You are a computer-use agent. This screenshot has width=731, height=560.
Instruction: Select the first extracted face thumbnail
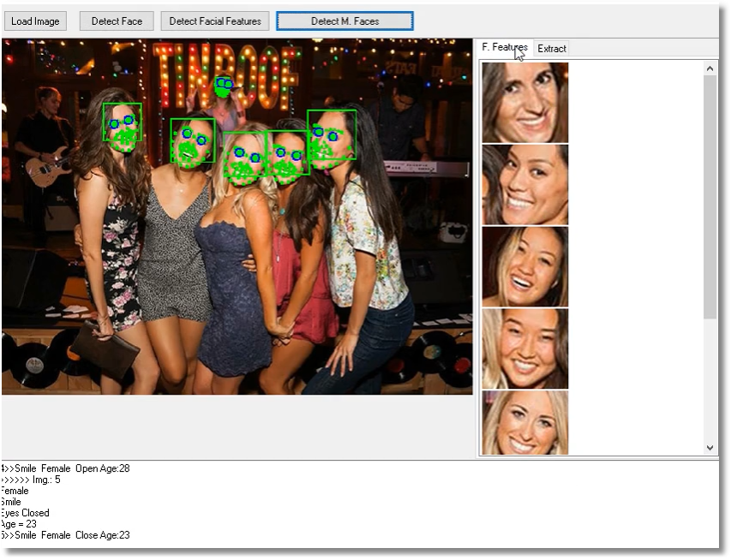click(x=524, y=102)
